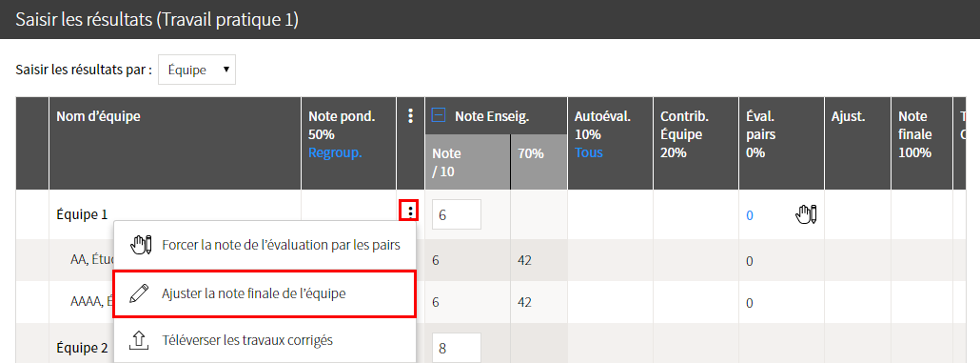Edit the Équipe 1 note field showing 6
This screenshot has width=980, height=363.
click(x=457, y=214)
